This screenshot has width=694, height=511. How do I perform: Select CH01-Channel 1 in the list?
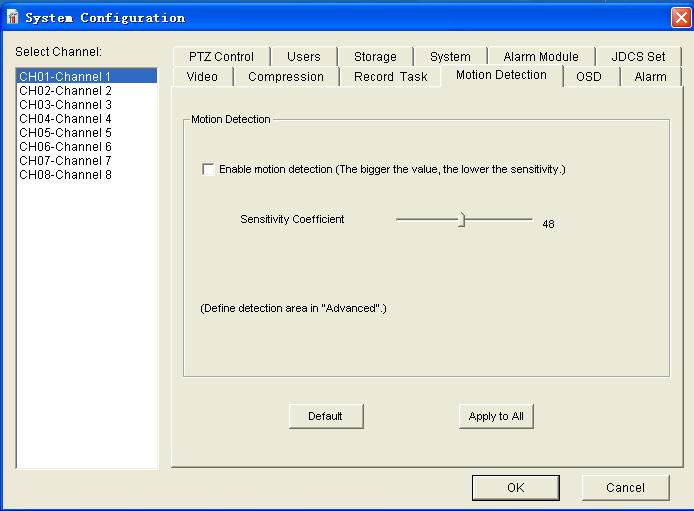[87, 76]
